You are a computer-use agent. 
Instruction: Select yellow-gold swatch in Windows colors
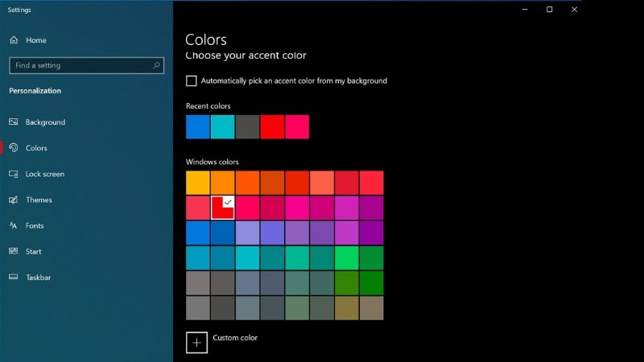click(x=198, y=183)
